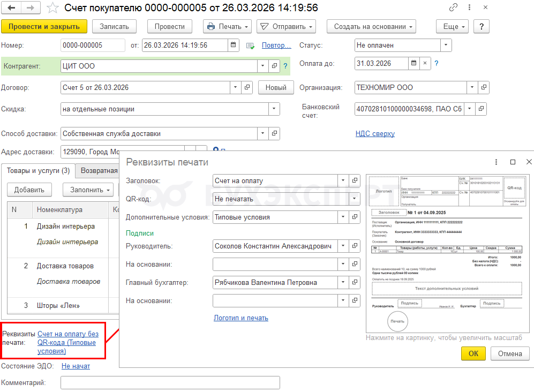Click into the Комментарий input field
Screen dimensions: 534x392
[170, 383]
